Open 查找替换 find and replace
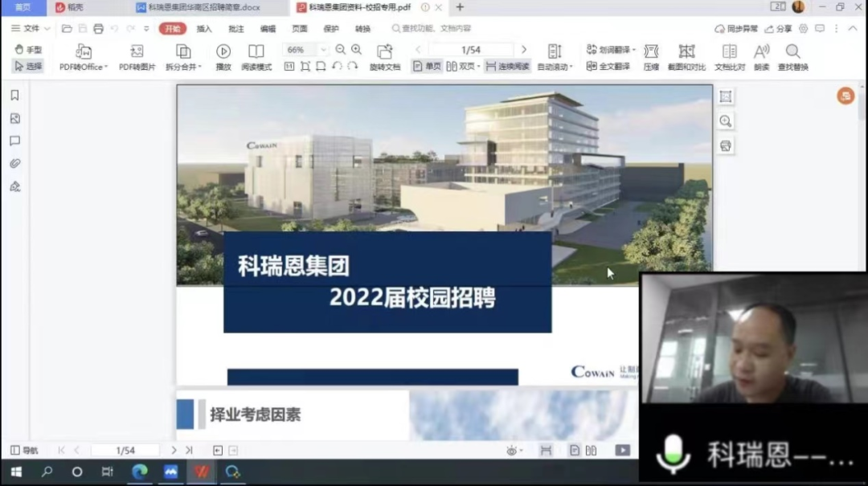Image resolution: width=868 pixels, height=486 pixels. click(x=792, y=52)
